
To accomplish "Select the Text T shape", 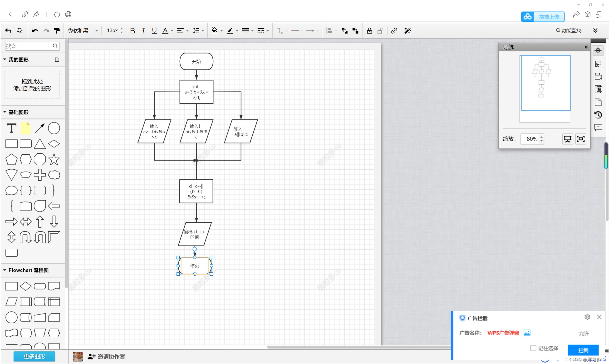I will pos(11,128).
